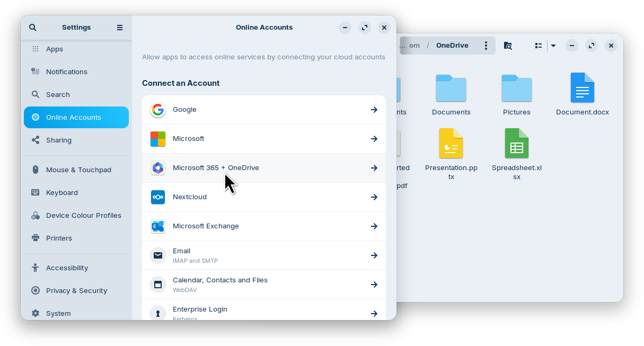Open the three-dot menu next to OneDrive breadcrumb
This screenshot has width=644, height=346.
tap(486, 46)
